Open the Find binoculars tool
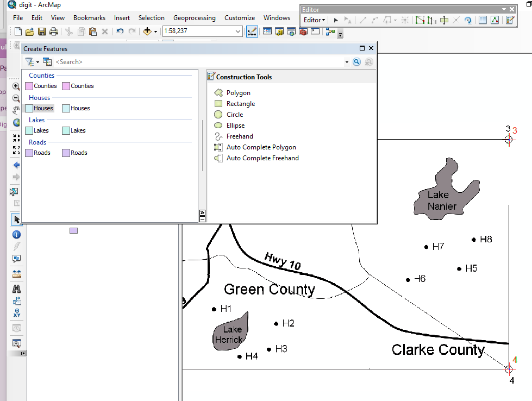Image resolution: width=532 pixels, height=401 pixels. click(16, 288)
